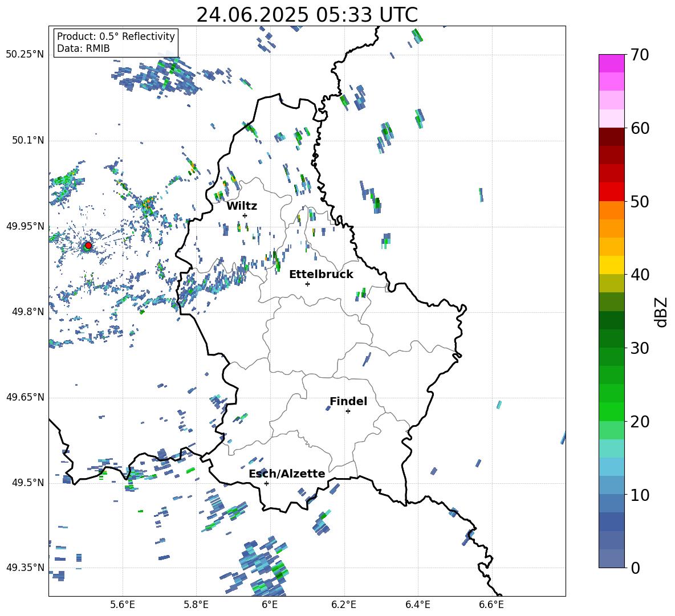Click the 10 colorbar tick value
Viewport: 675px width, 616px height.
640,495
